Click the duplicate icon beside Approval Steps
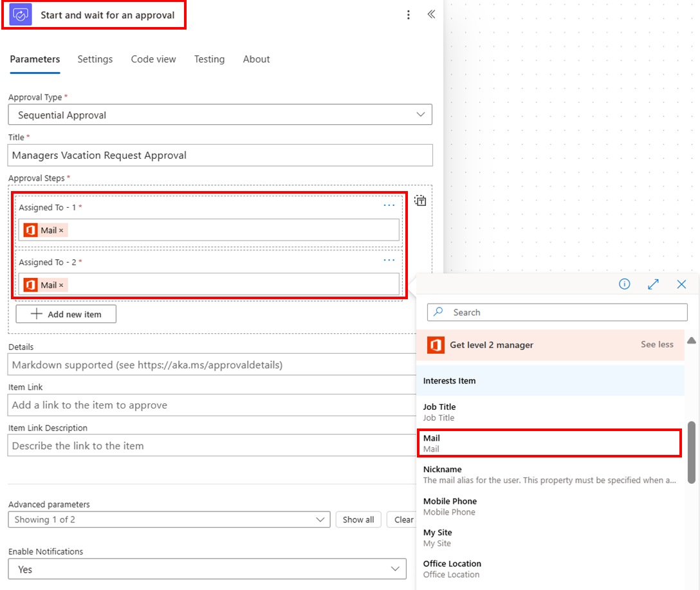700x590 pixels. point(419,201)
